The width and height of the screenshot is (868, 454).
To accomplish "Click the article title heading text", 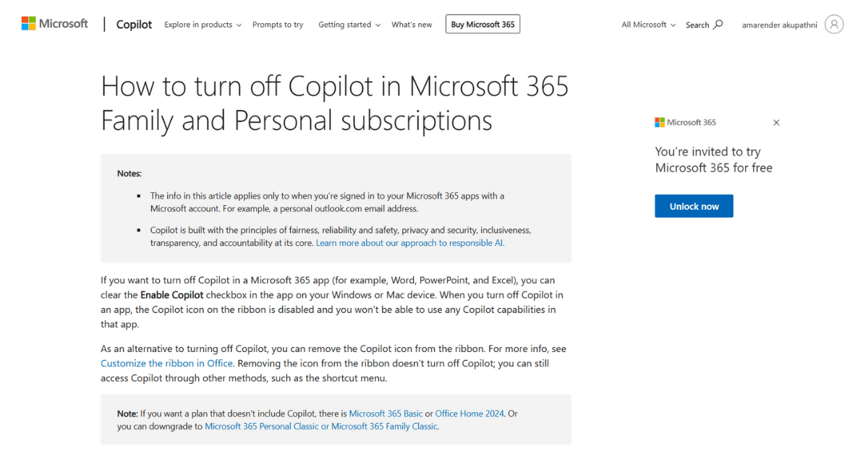I will [x=335, y=103].
